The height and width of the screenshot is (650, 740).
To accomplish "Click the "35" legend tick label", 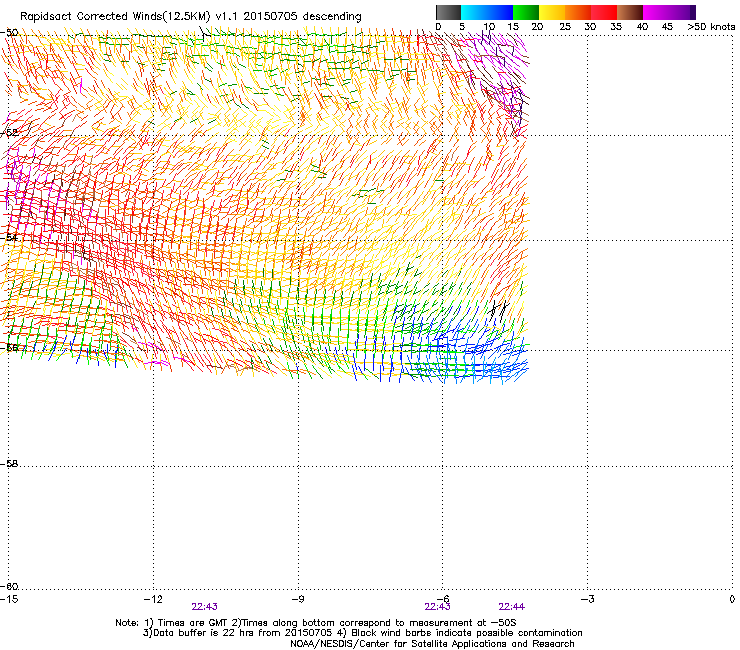I will (616, 27).
